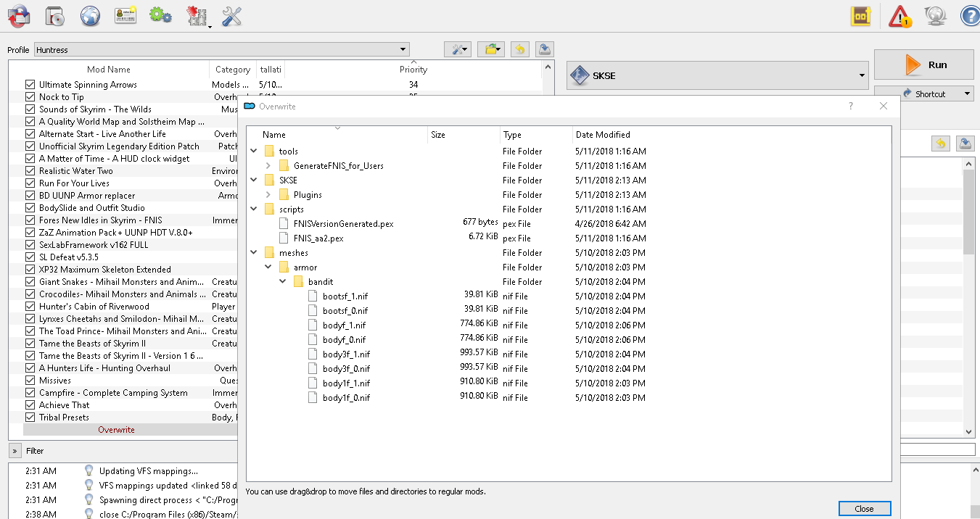Click the armor folder icon

pos(284,267)
